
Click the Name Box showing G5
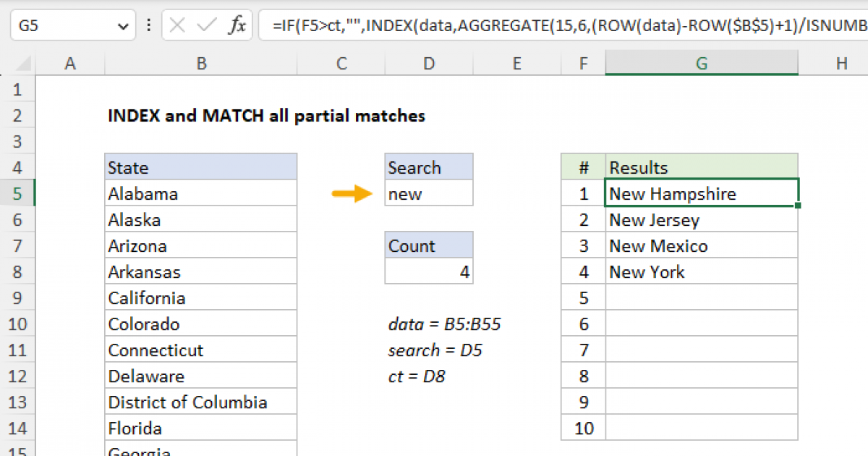point(65,25)
